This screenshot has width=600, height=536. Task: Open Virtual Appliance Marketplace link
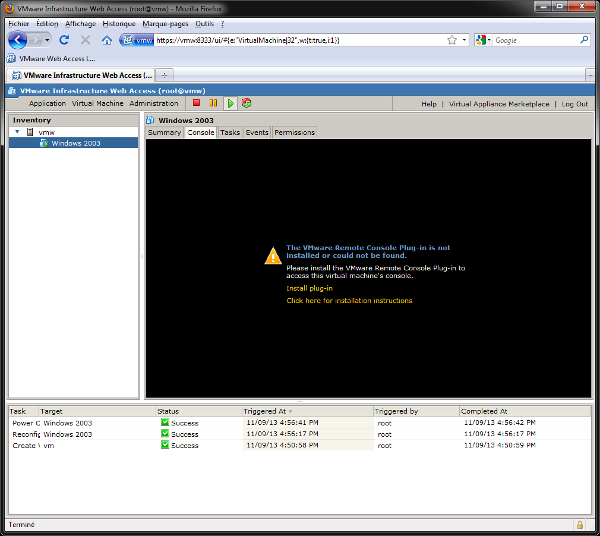point(499,104)
